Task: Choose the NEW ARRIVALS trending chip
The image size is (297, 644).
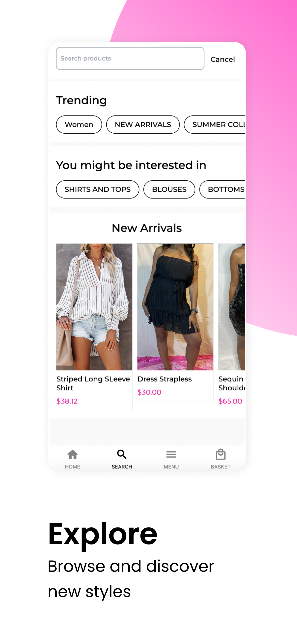Action: coord(143,125)
